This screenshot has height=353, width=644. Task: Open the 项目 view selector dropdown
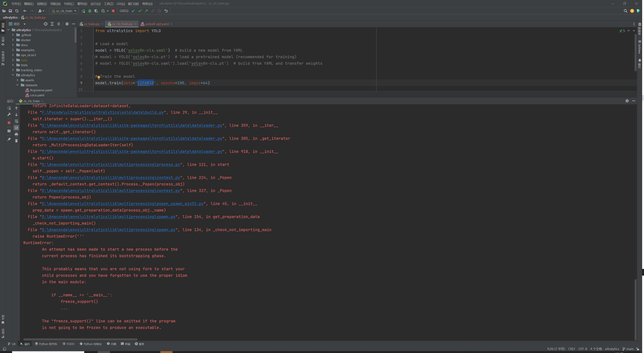click(x=24, y=24)
